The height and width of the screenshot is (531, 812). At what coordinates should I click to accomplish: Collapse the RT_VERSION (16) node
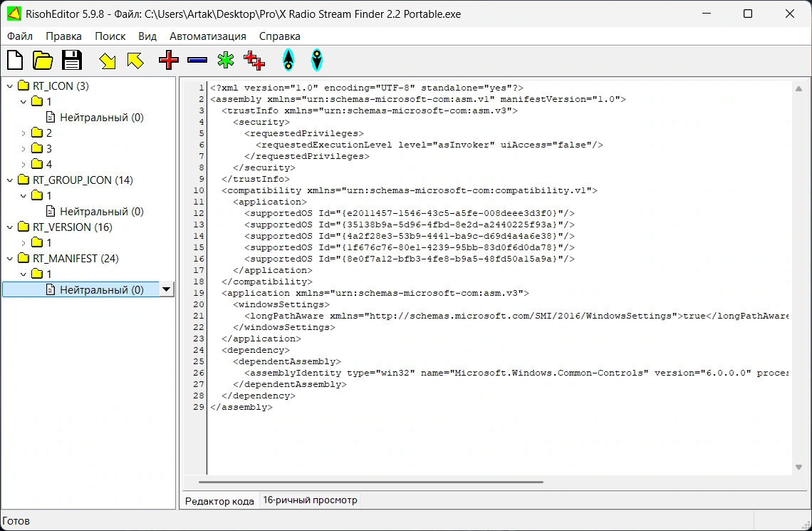click(x=10, y=227)
